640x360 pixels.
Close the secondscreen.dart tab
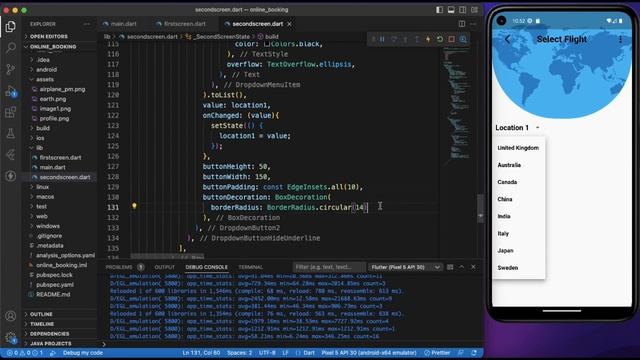[x=289, y=24]
